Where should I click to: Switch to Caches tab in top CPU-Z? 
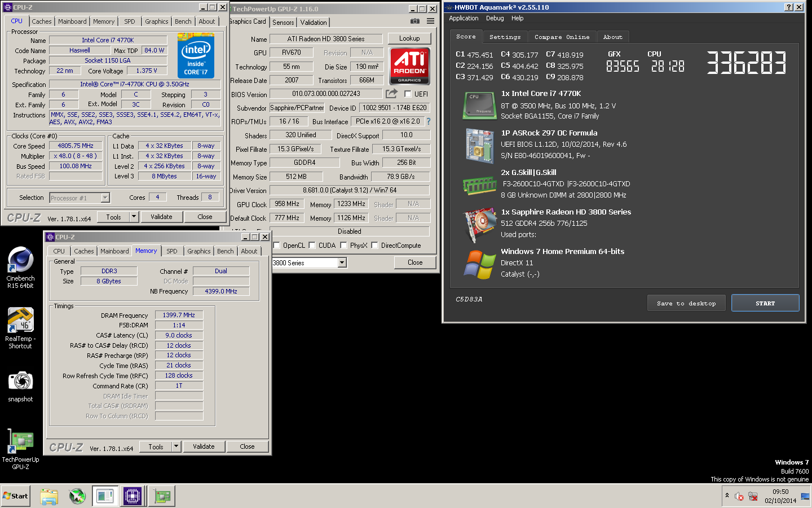pos(42,21)
